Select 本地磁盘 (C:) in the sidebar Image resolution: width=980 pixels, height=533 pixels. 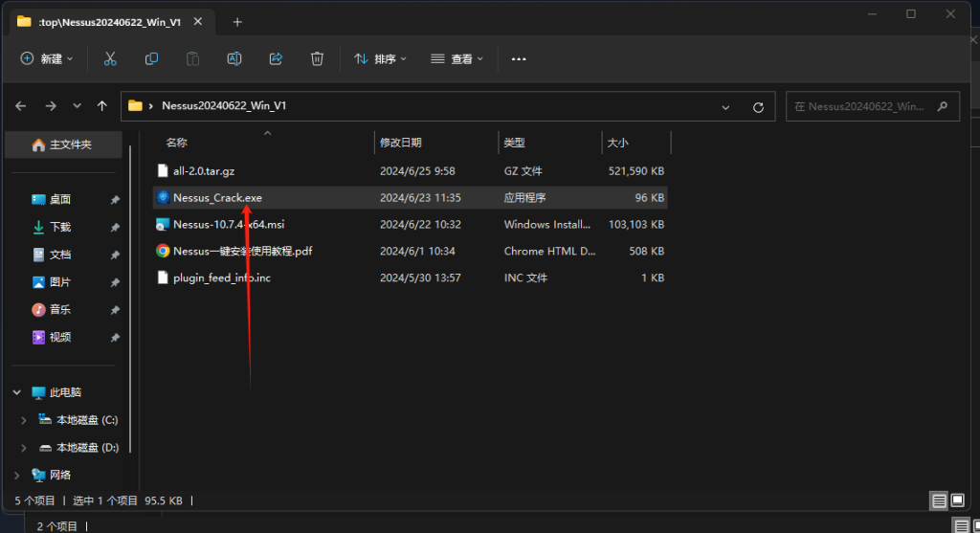[x=87, y=420]
